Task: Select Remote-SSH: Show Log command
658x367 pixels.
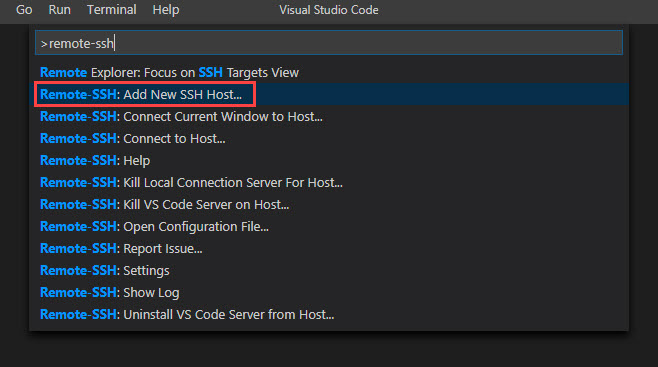Action: pos(329,293)
